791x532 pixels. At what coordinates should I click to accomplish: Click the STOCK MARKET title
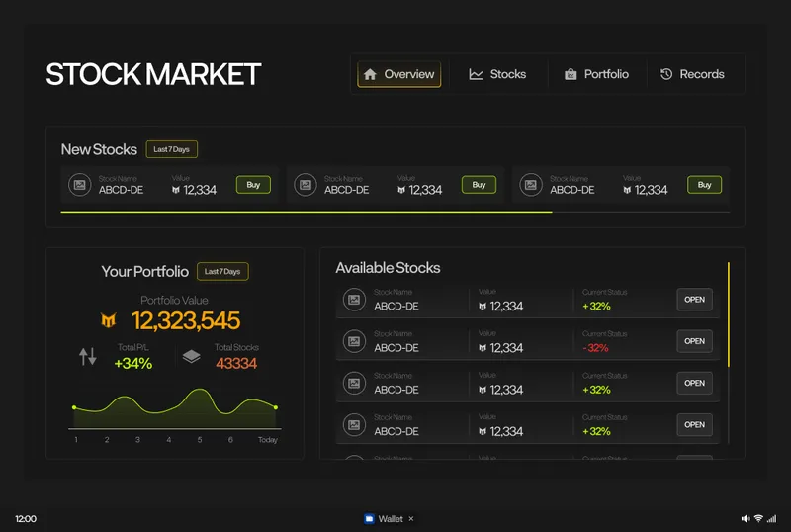point(153,74)
